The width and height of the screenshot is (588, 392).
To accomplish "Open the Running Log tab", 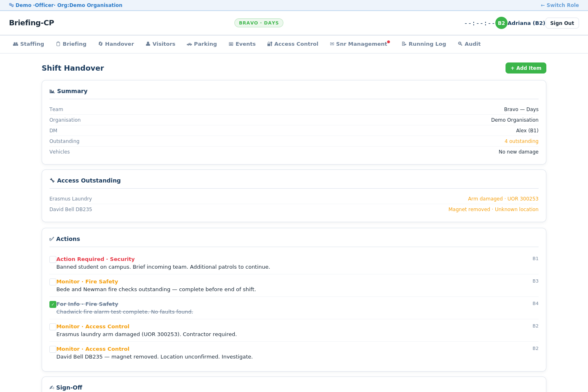I will [424, 44].
